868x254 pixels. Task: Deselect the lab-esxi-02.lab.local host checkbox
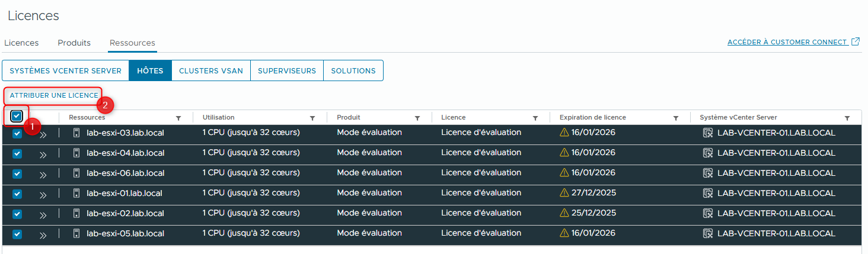click(x=17, y=214)
